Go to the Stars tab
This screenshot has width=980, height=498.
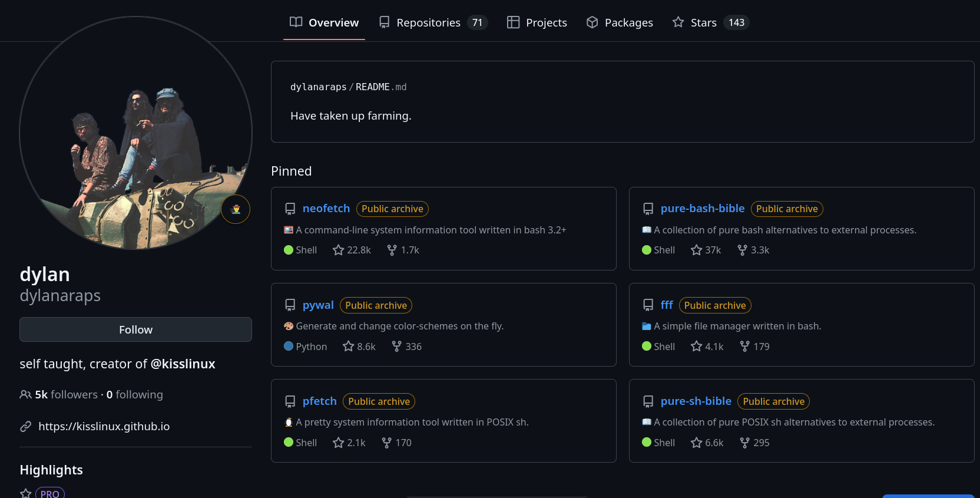(710, 22)
